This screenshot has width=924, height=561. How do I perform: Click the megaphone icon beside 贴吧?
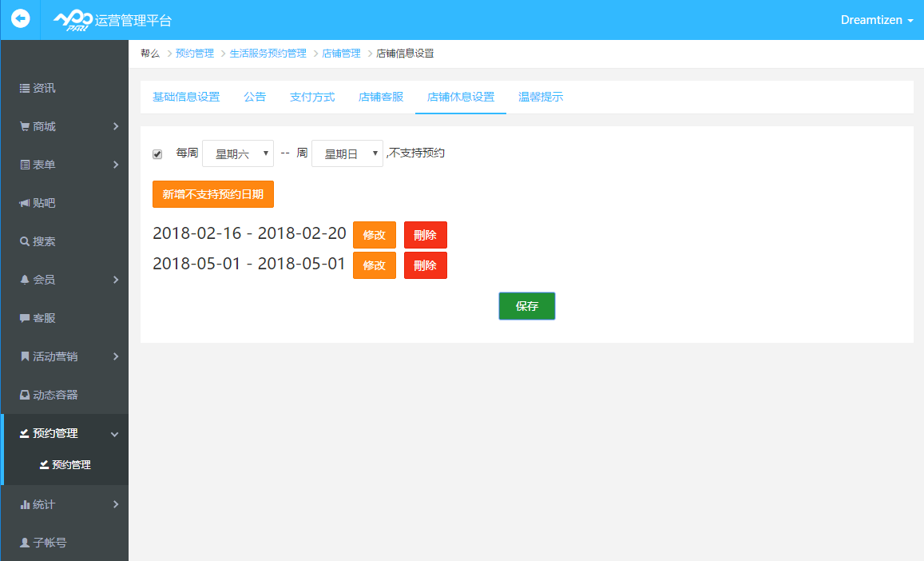24,203
